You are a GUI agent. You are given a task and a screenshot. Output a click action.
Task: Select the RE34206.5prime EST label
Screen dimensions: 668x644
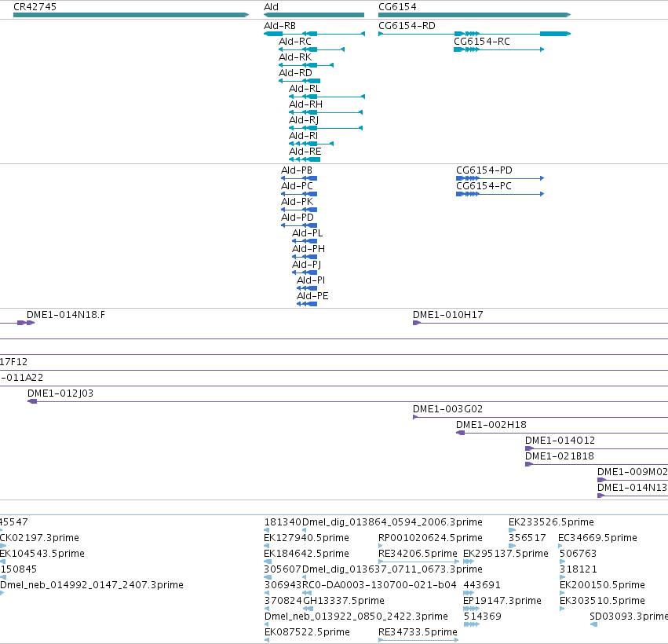[x=418, y=554]
